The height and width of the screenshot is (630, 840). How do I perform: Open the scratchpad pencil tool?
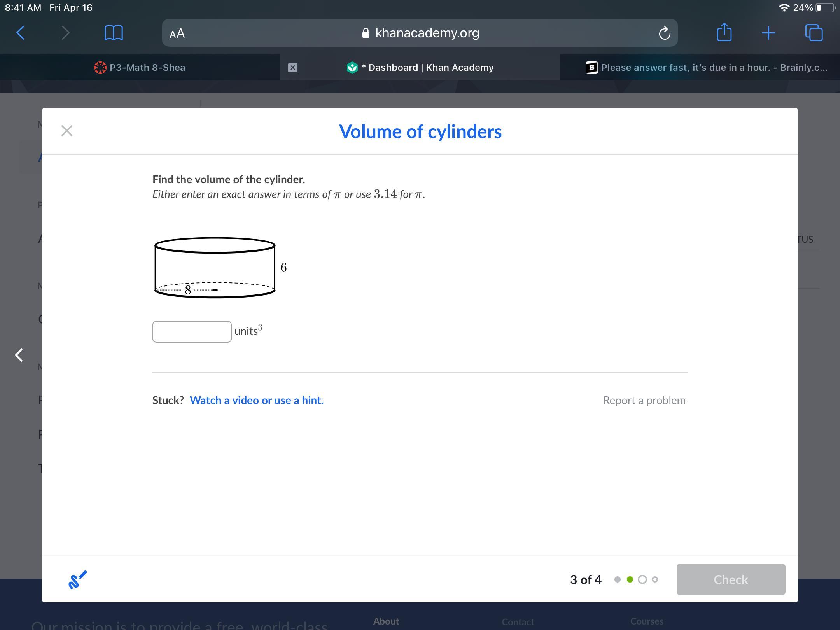coord(77,580)
